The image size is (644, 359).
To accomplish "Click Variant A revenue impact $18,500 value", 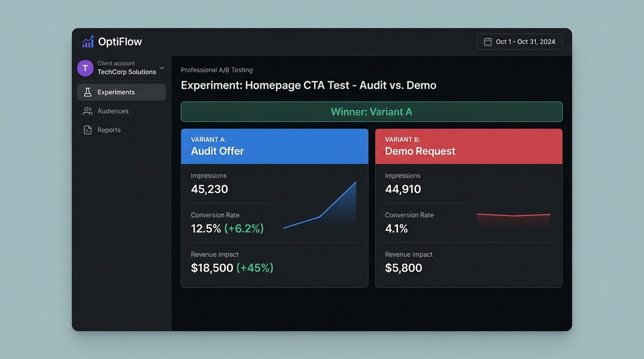I will 212,268.
